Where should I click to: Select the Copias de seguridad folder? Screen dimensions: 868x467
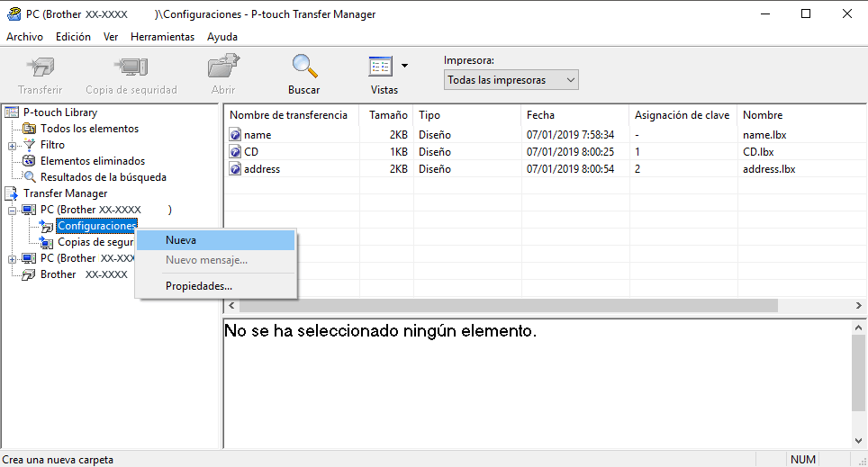[x=95, y=242]
